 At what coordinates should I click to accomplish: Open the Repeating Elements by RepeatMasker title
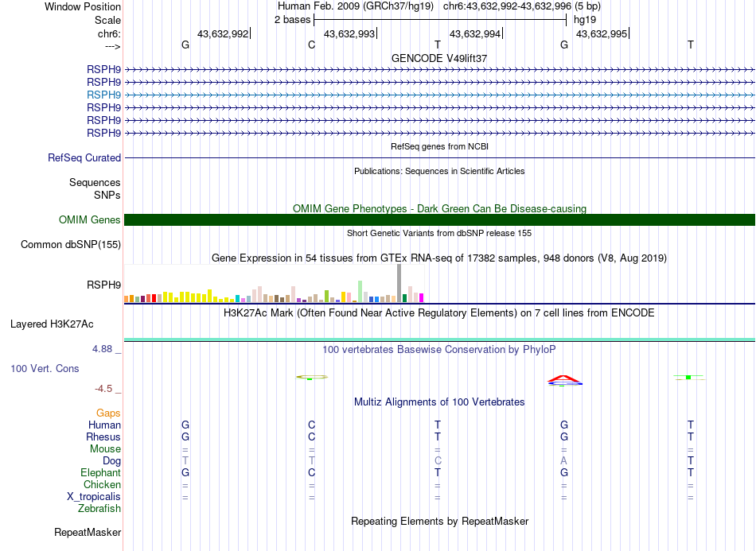(x=439, y=522)
